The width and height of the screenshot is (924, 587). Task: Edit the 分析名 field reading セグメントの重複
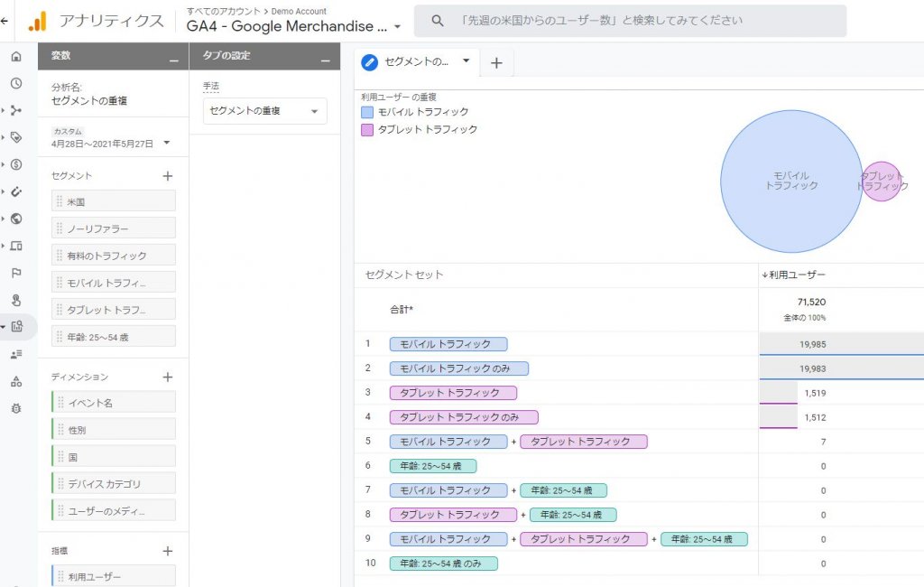click(89, 101)
